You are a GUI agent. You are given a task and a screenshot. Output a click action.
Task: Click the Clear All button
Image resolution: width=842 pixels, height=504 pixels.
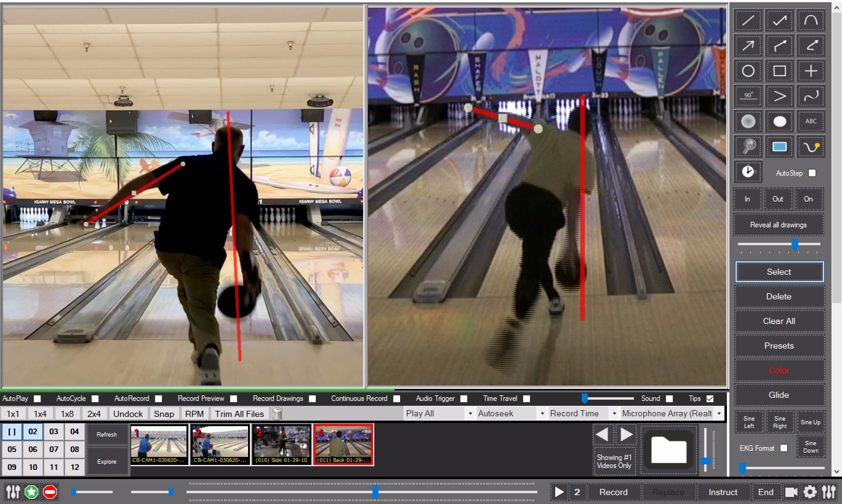[x=779, y=321]
